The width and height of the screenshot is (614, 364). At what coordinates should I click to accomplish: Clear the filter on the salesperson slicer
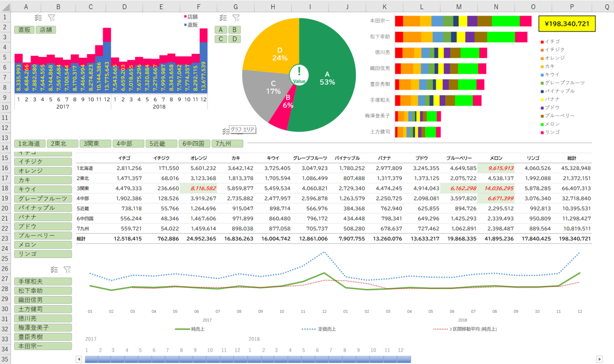coord(67,269)
